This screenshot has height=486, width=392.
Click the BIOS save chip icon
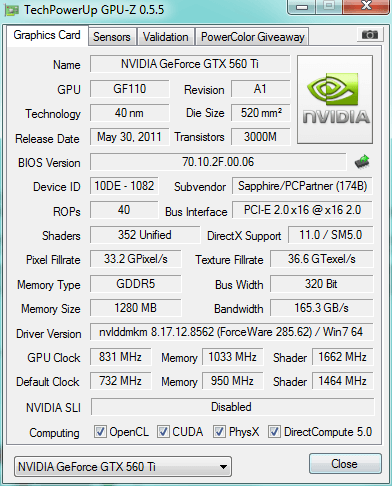coord(362,162)
